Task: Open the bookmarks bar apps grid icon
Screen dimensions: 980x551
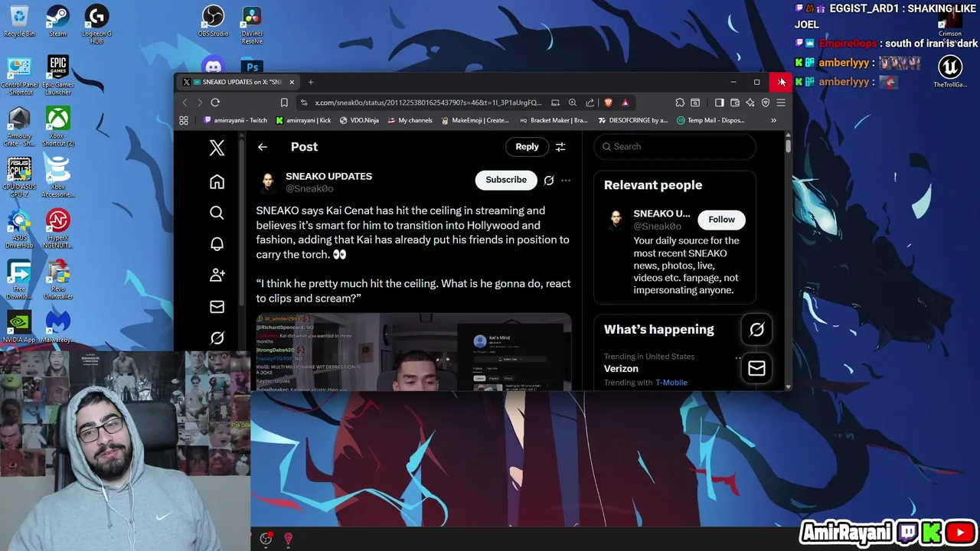Action: tap(184, 120)
